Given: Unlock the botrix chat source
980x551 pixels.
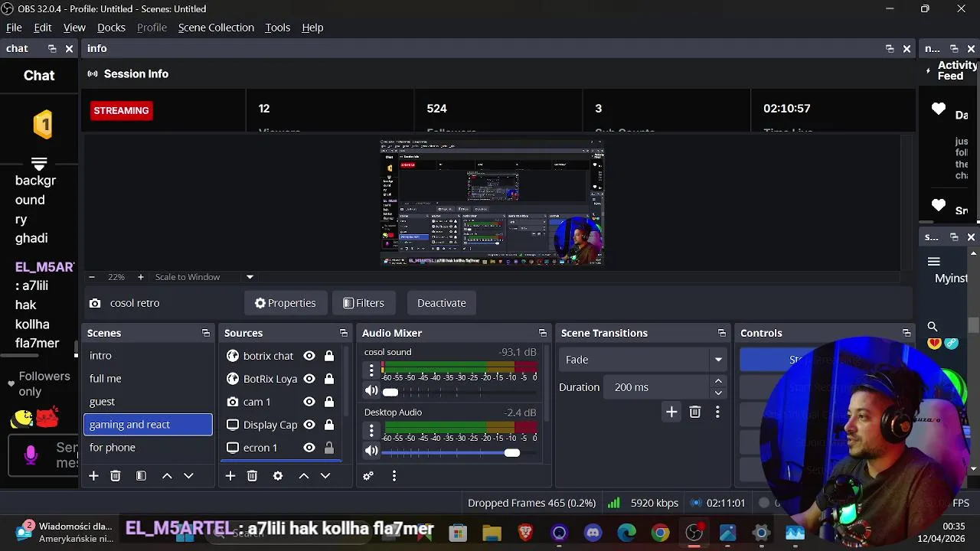Looking at the screenshot, I should pos(329,356).
